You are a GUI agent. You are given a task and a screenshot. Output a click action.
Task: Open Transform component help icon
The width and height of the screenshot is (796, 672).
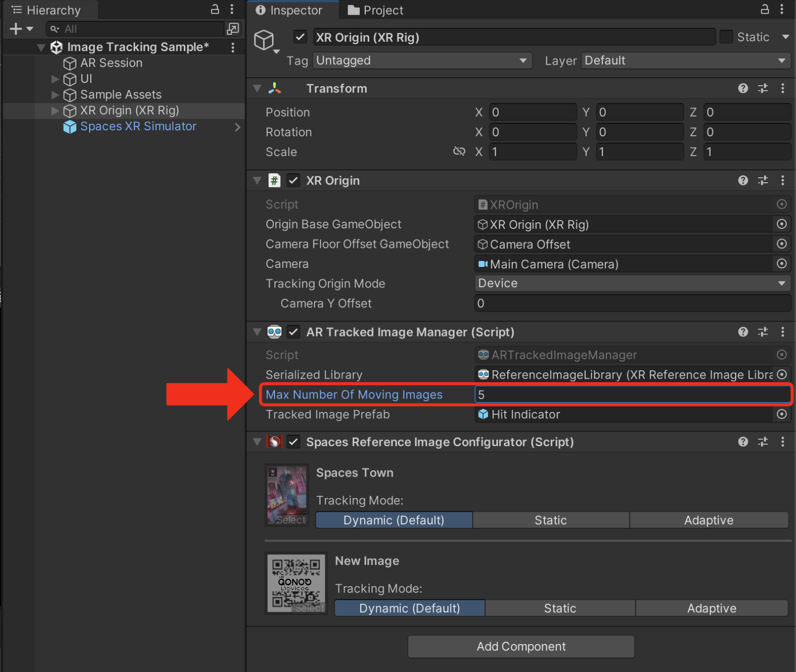(743, 88)
